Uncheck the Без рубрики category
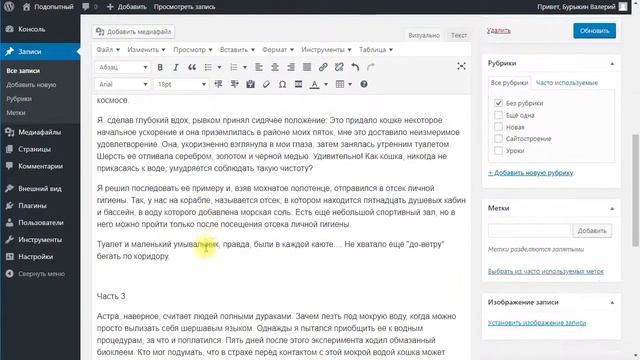This screenshot has height=360, width=640. pyautogui.click(x=498, y=103)
